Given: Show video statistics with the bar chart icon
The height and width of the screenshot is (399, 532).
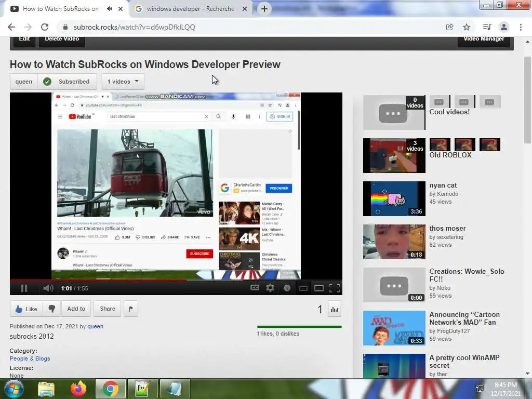Looking at the screenshot, I should coord(335,309).
